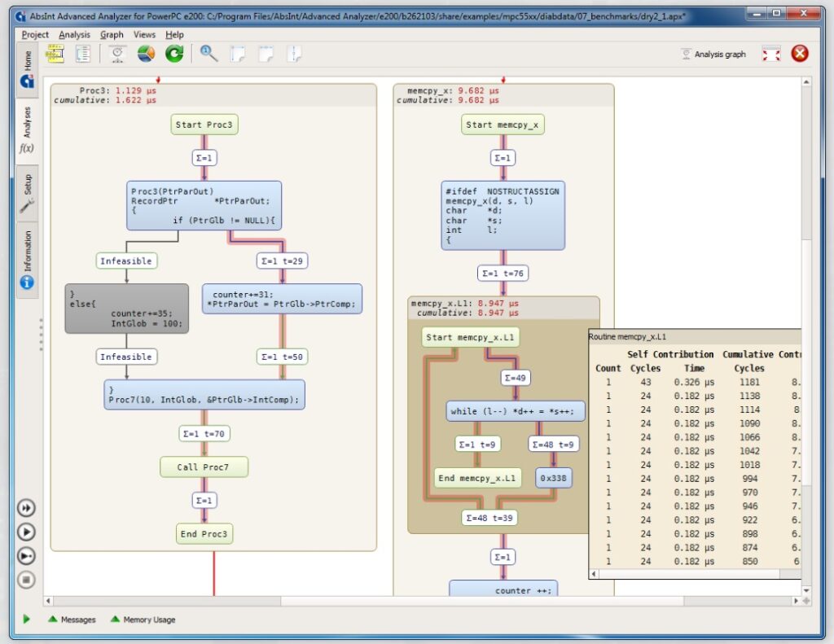Switch to the Analyses sidebar tab
This screenshot has width=834, height=644.
click(x=27, y=131)
